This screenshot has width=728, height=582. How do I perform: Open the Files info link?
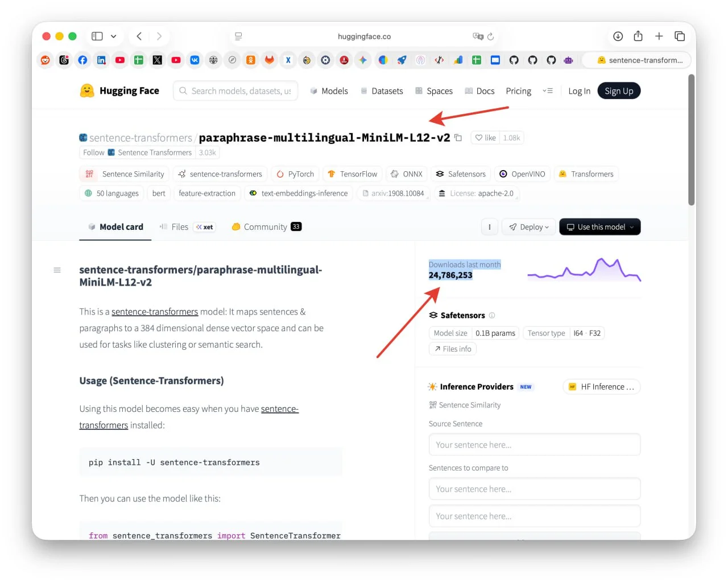(x=453, y=349)
